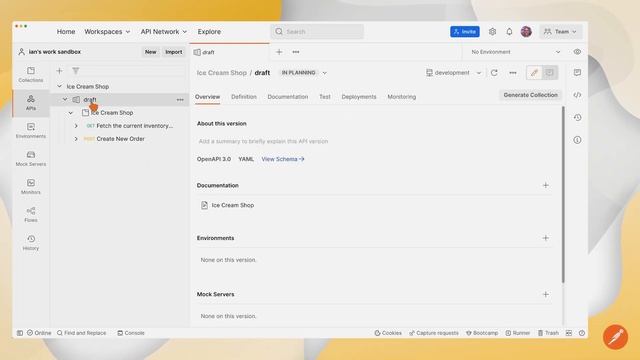
Task: Open the History sidebar panel
Action: click(31, 242)
